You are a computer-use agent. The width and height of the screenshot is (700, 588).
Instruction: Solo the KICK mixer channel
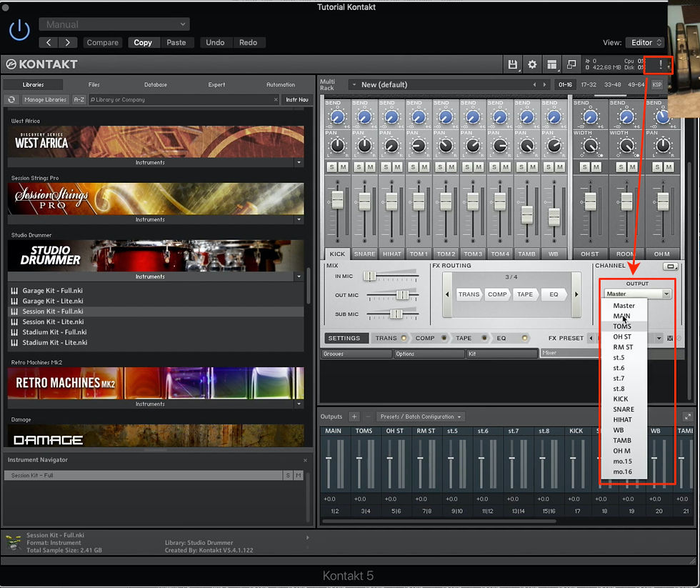click(x=331, y=167)
